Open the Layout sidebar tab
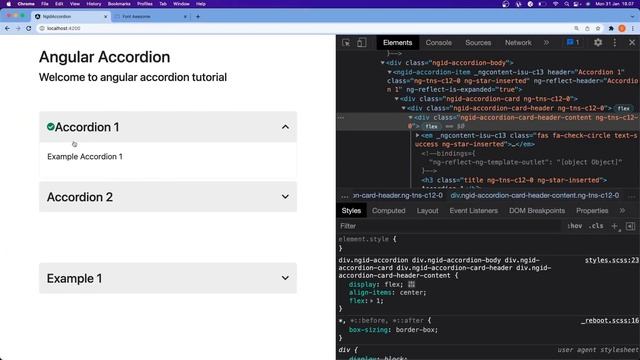This screenshot has height=360, width=640. tap(427, 211)
